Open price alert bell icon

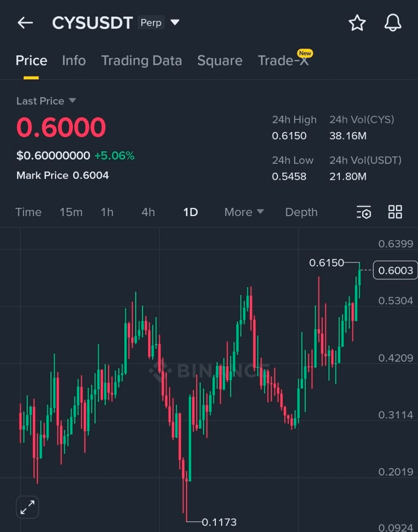pyautogui.click(x=393, y=23)
